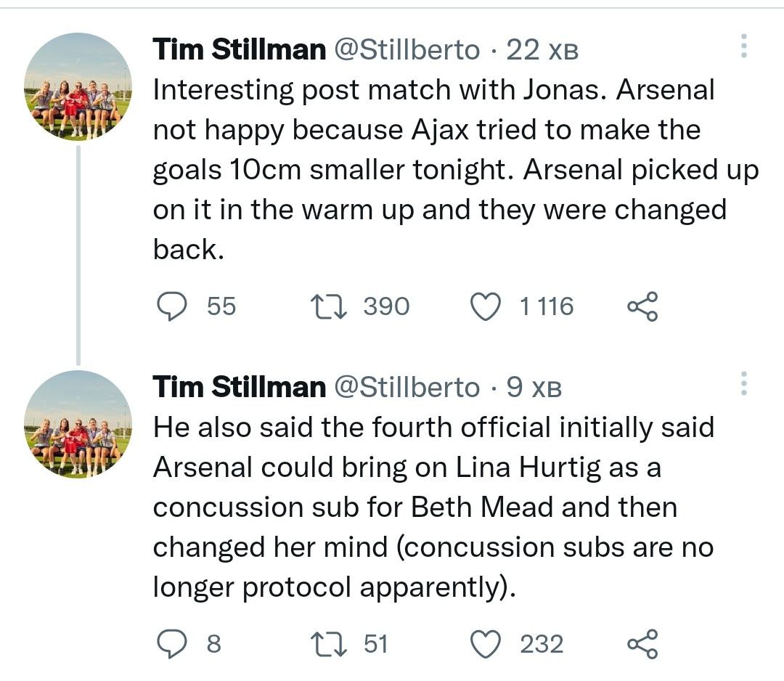Viewport: 784px width, 681px height.
Task: Open more options menu on first tweet
Action: (x=743, y=46)
